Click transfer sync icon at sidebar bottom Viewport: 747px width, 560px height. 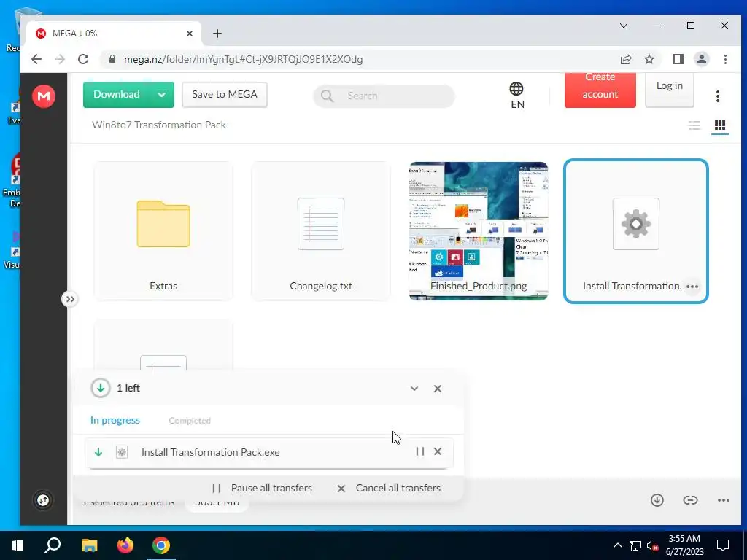43,500
